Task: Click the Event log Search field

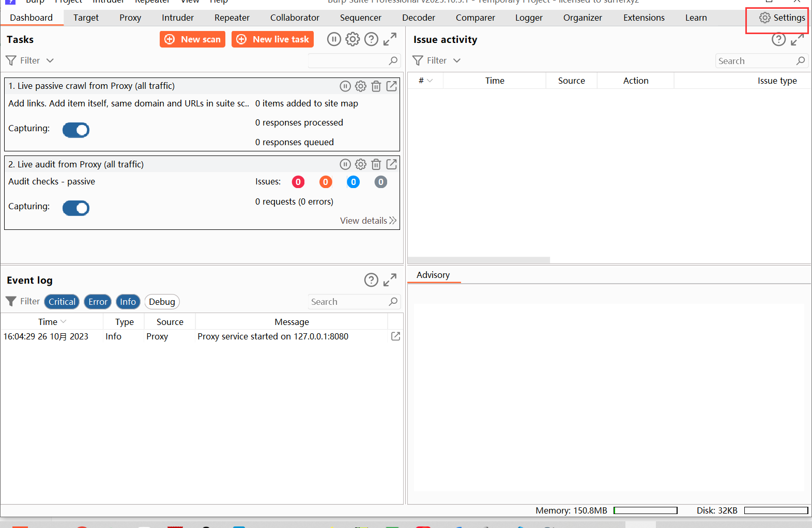Action: 354,302
